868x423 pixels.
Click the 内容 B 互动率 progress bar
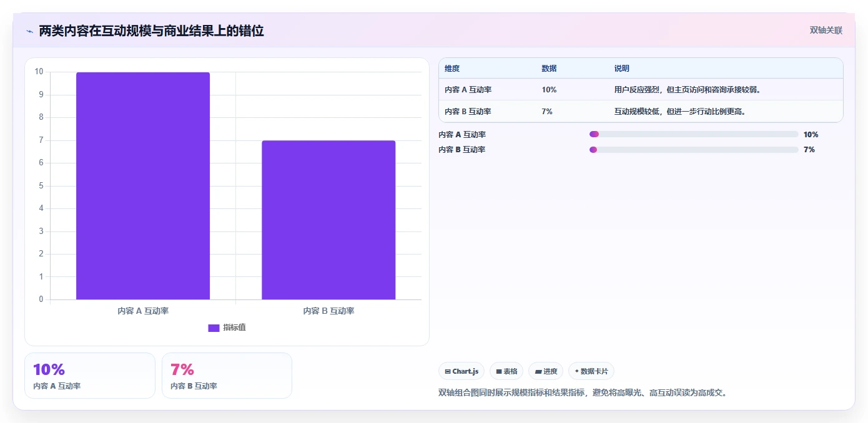(x=694, y=150)
